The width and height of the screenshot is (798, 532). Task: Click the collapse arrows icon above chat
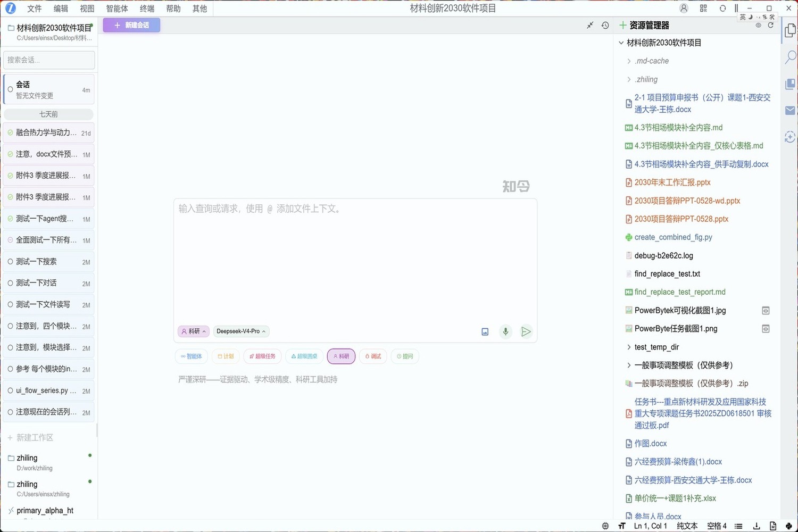[x=590, y=25]
